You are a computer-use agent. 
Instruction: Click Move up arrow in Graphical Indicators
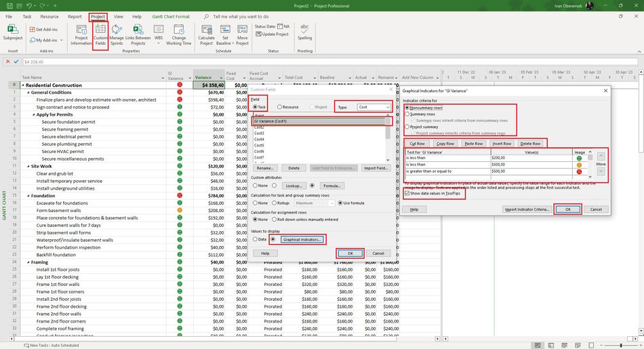tap(601, 157)
